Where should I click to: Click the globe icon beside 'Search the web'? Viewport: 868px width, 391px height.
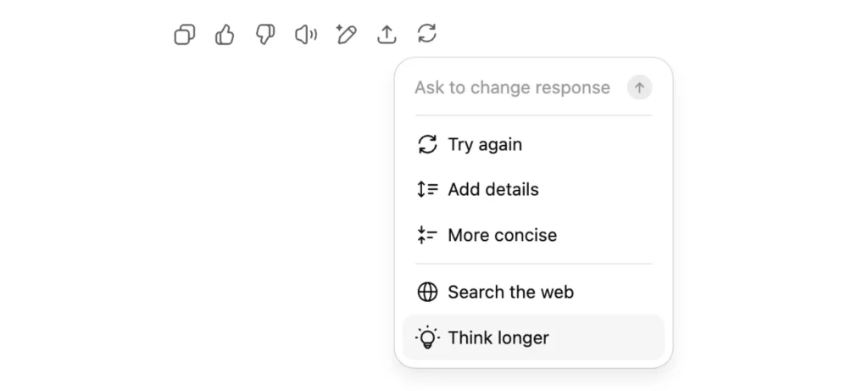tap(428, 293)
